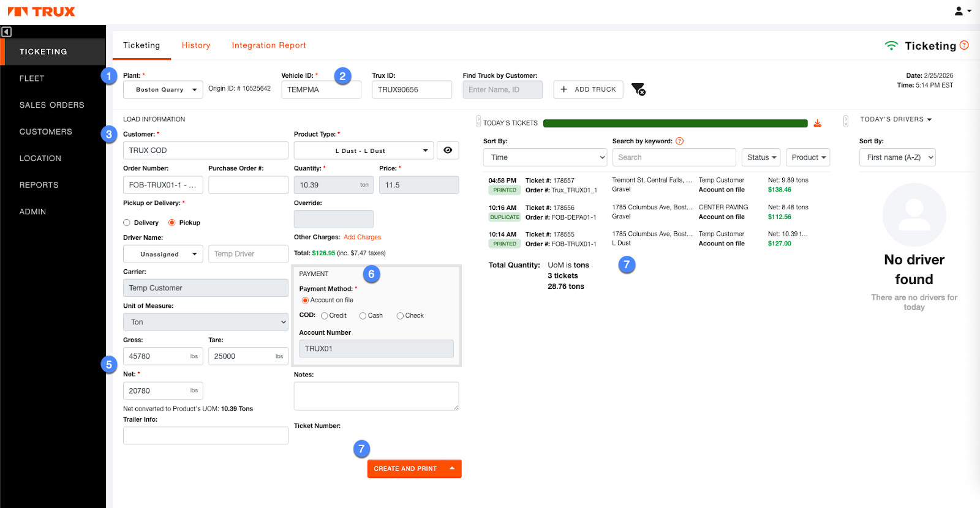The image size is (980, 508).
Task: Expand the Status filter dropdown
Action: pos(761,157)
